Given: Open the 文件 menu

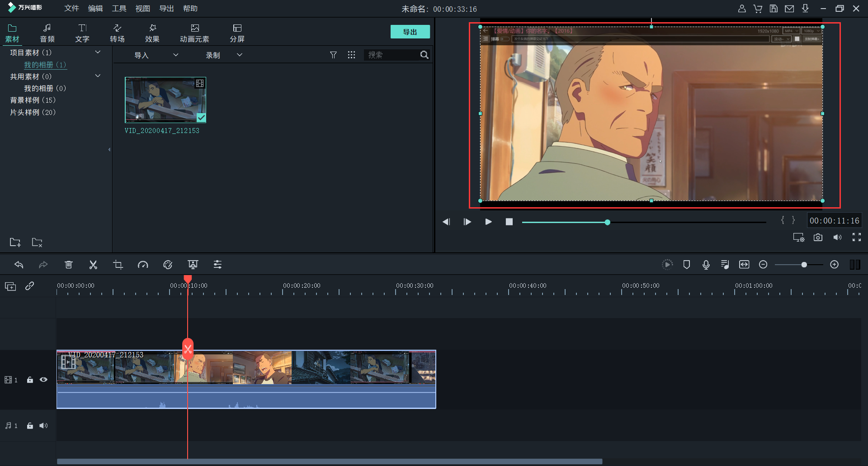Looking at the screenshot, I should pyautogui.click(x=71, y=9).
